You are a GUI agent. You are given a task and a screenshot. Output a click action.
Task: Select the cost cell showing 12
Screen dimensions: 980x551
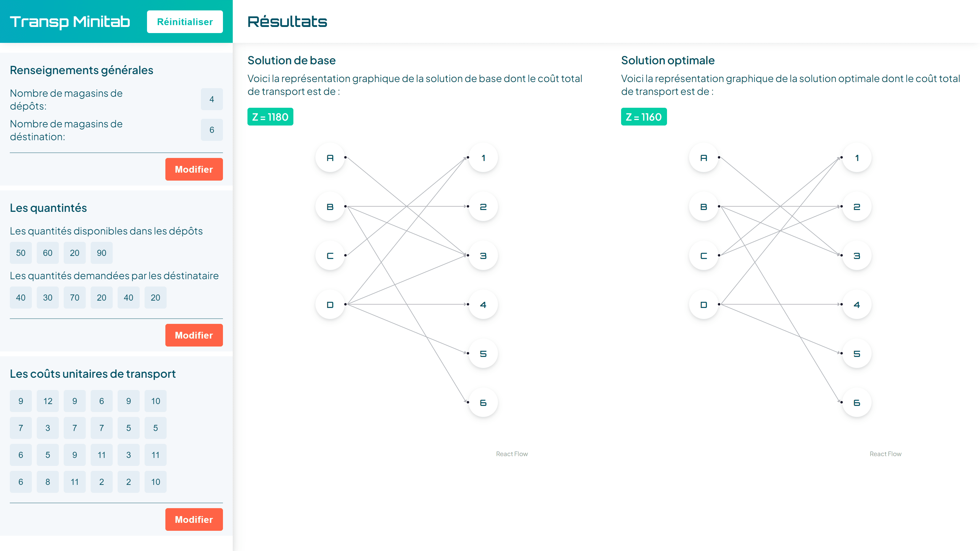pos(47,401)
